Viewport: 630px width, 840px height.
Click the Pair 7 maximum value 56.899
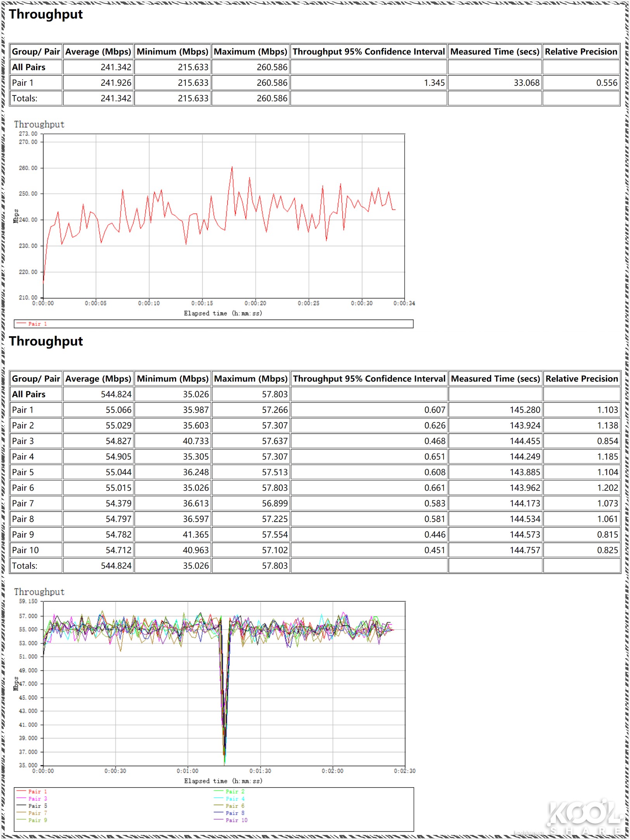point(275,503)
